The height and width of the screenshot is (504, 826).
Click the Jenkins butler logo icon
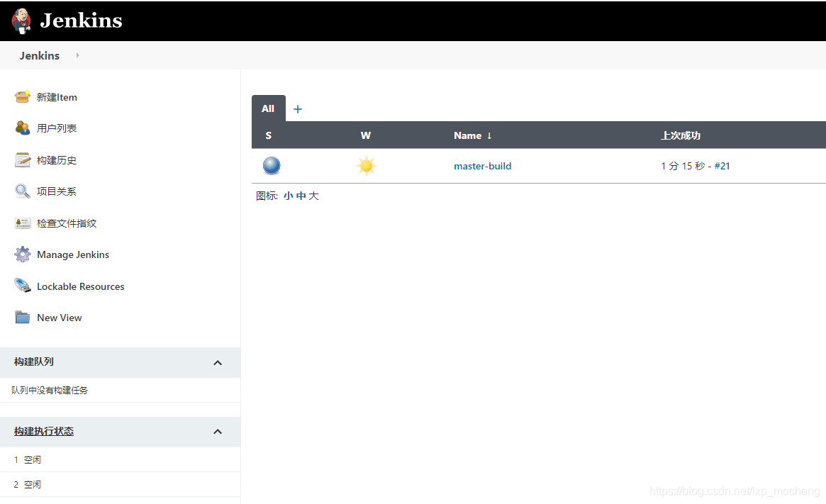click(x=21, y=21)
